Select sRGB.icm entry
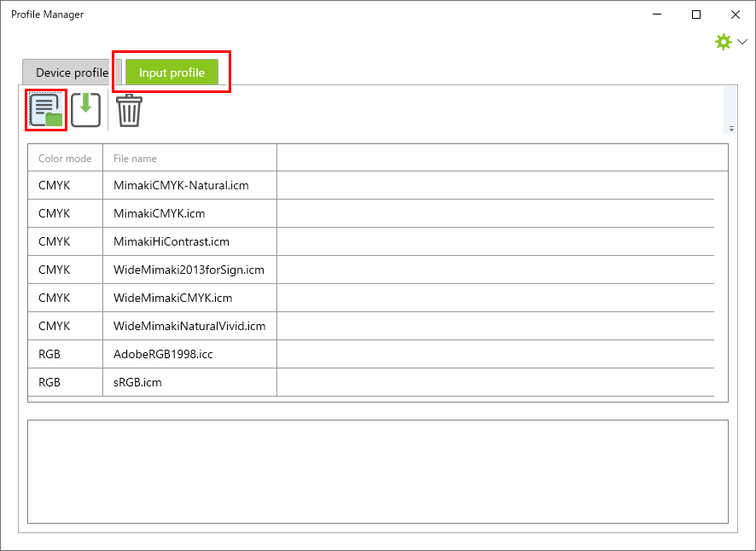This screenshot has width=756, height=551. tap(137, 382)
